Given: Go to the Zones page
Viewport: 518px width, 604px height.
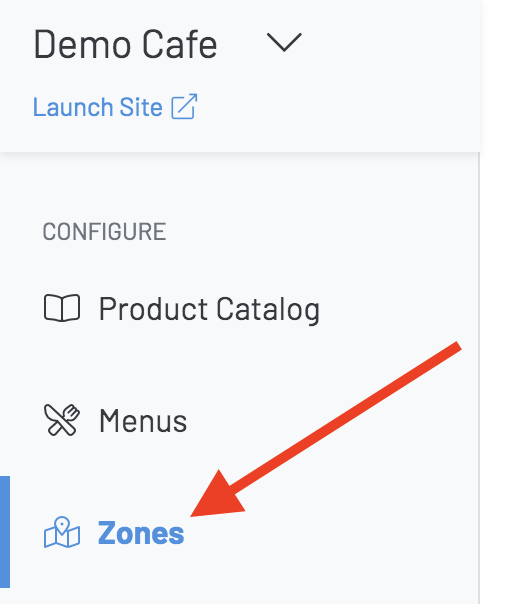Looking at the screenshot, I should 114,533.
